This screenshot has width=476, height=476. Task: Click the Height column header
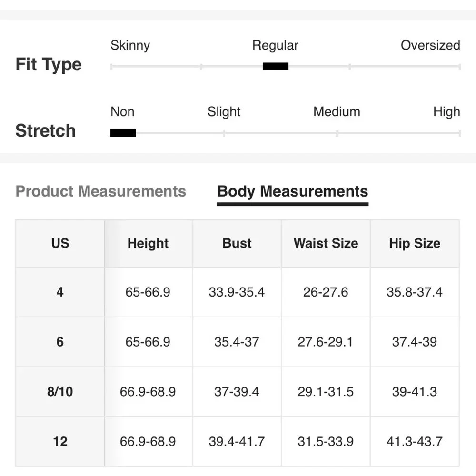[x=148, y=243]
